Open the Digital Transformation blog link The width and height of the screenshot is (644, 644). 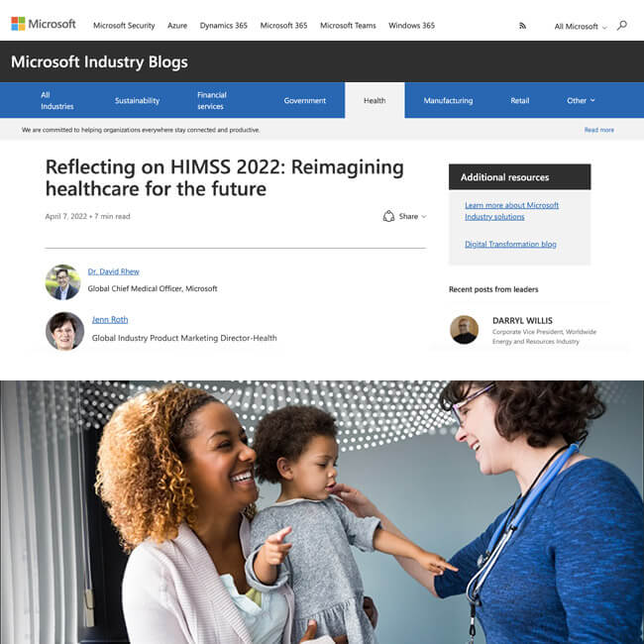coord(510,244)
